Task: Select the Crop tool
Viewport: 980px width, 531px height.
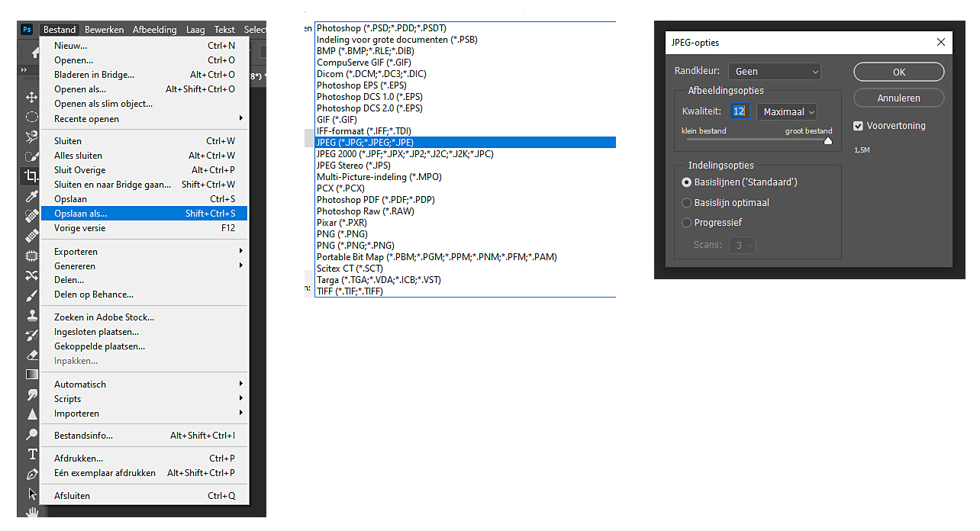Action: pyautogui.click(x=31, y=176)
